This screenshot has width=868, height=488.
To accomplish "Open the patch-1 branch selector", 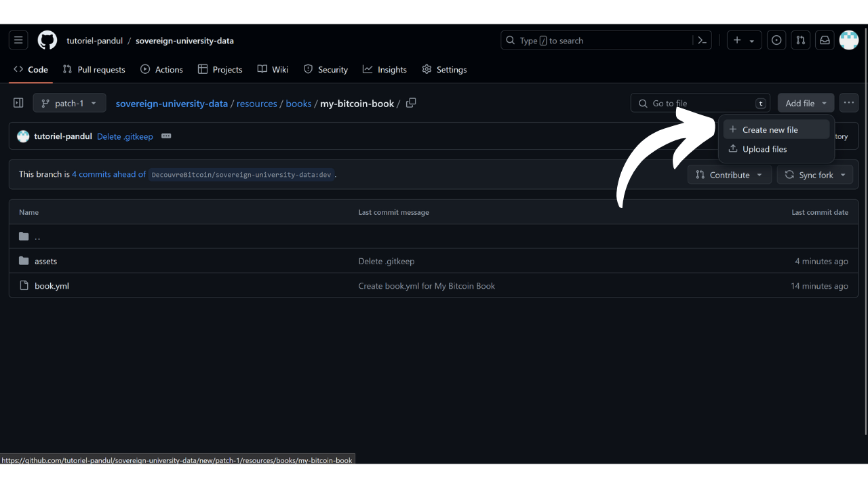I will pyautogui.click(x=69, y=103).
